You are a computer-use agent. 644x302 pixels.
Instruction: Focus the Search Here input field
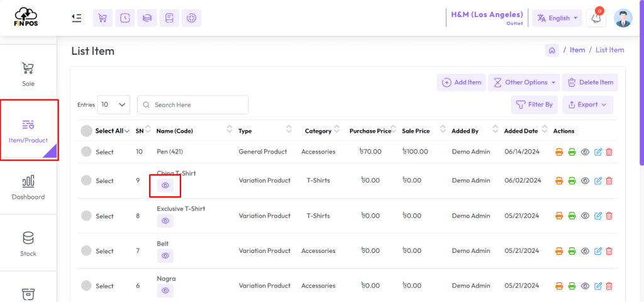[x=193, y=105]
